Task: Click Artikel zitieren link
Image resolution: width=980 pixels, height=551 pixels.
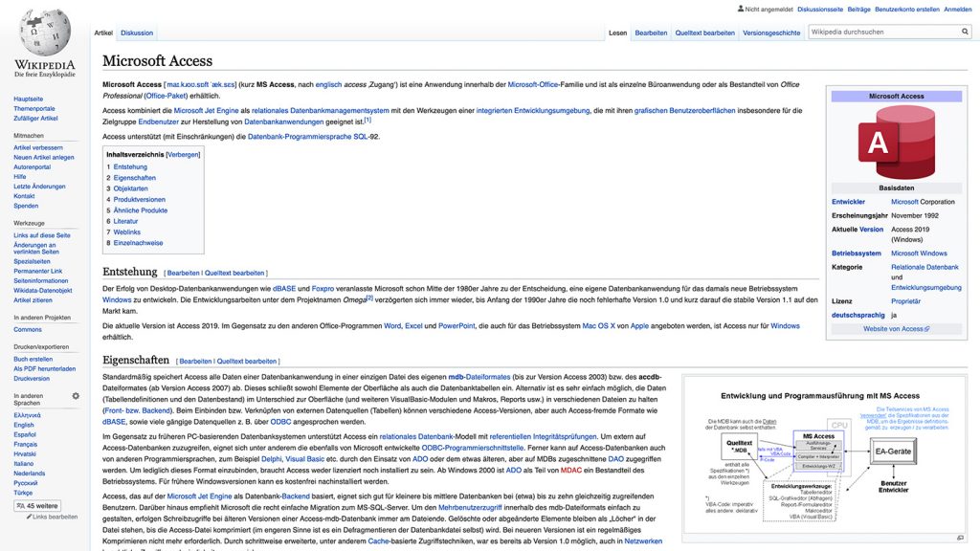Action: 33,299
